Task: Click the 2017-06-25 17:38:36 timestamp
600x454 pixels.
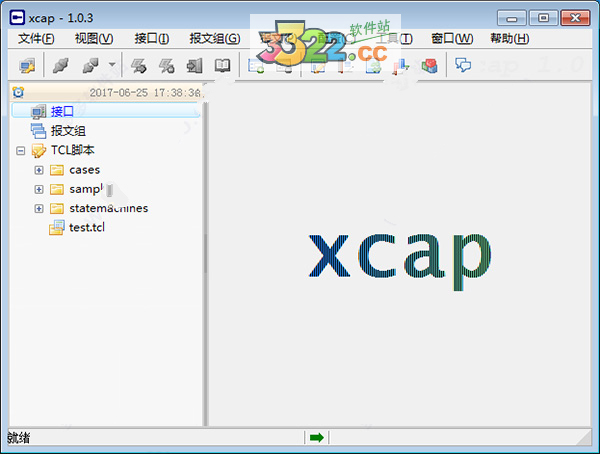Action: 145,93
